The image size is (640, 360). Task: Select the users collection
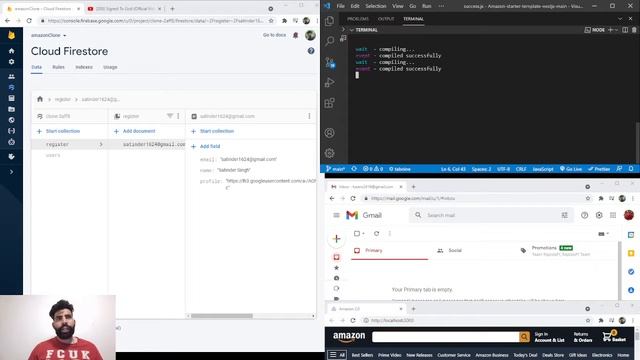pyautogui.click(x=53, y=155)
